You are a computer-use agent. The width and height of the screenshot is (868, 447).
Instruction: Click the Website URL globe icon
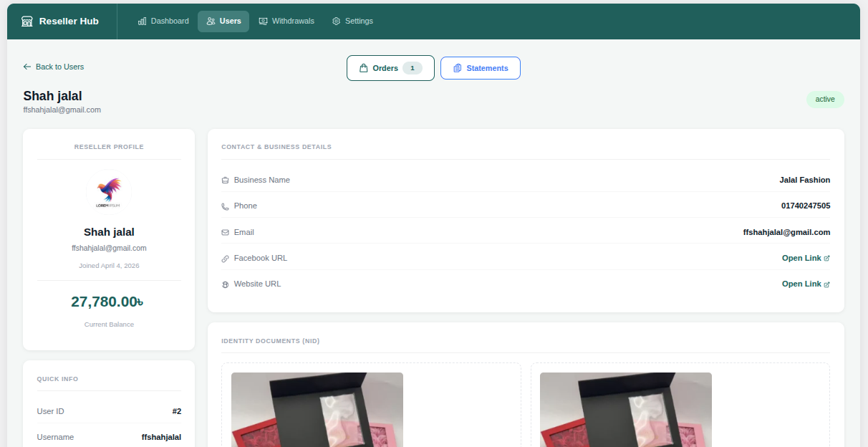tap(225, 284)
